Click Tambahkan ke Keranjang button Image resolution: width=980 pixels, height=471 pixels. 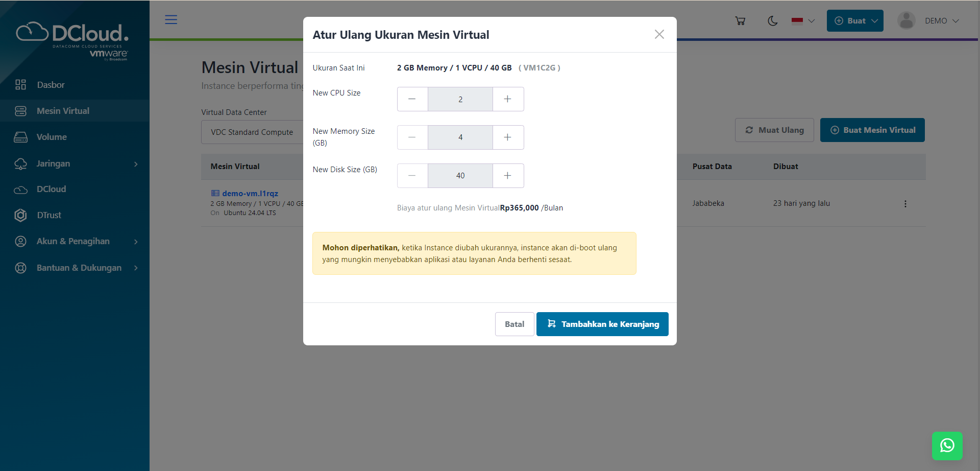pyautogui.click(x=602, y=324)
